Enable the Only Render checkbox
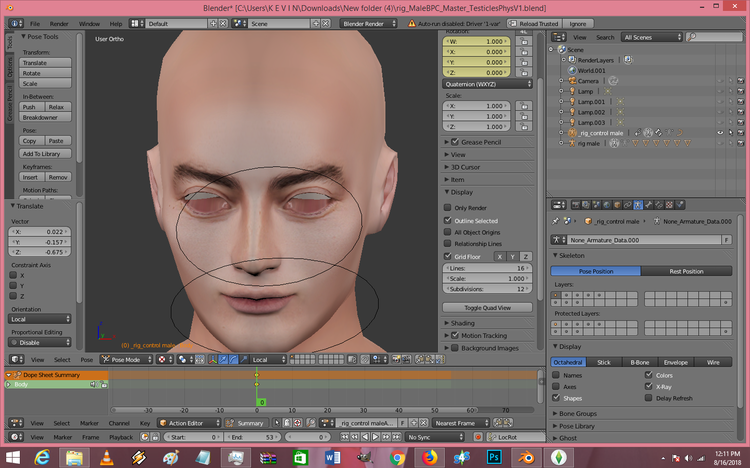This screenshot has height=468, width=750. [x=448, y=208]
